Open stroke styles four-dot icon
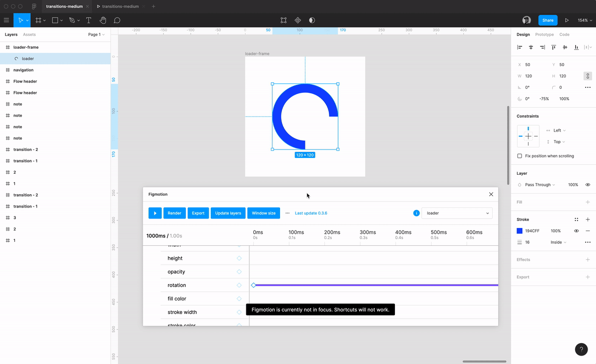 pyautogui.click(x=576, y=219)
